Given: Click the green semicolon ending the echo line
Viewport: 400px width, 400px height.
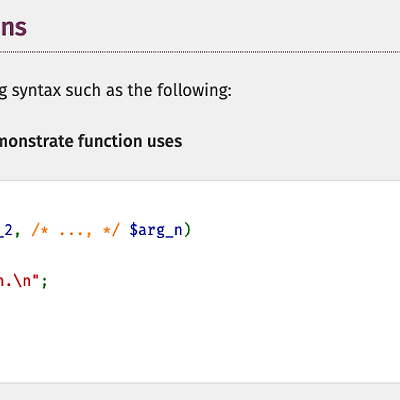Looking at the screenshot, I should coord(44,283).
